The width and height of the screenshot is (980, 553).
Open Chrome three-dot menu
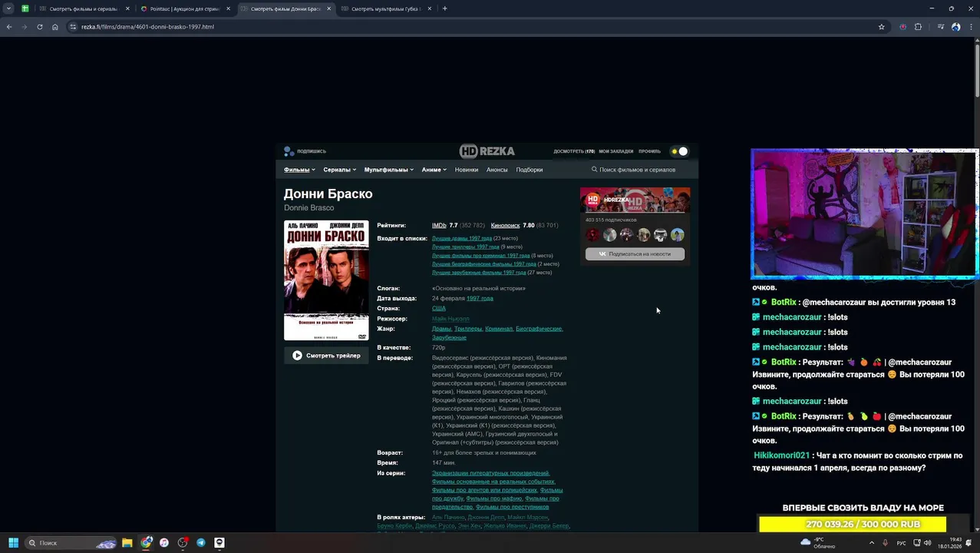[970, 27]
